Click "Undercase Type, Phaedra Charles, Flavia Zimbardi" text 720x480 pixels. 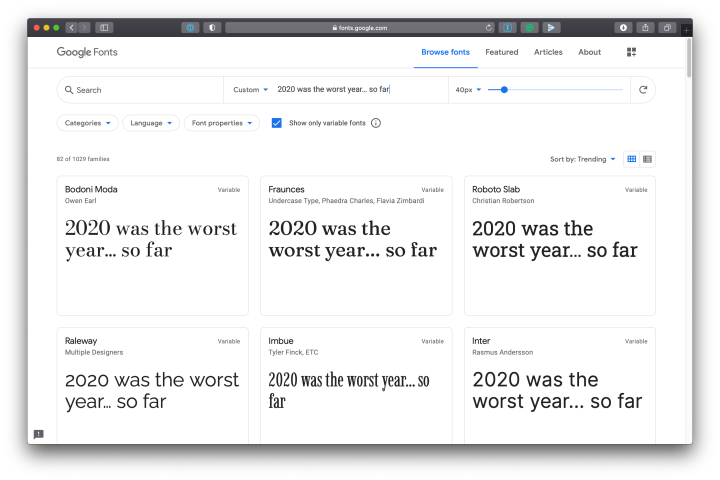tap(346, 201)
